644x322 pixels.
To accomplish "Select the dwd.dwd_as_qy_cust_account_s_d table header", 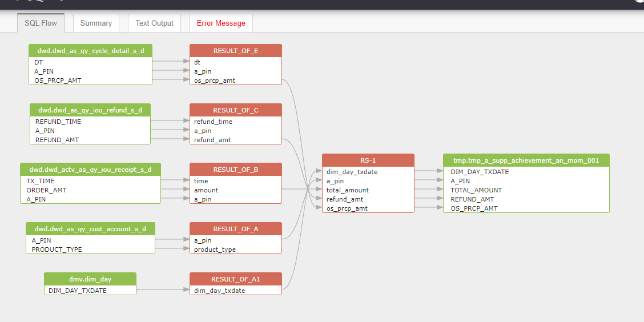I will point(90,229).
